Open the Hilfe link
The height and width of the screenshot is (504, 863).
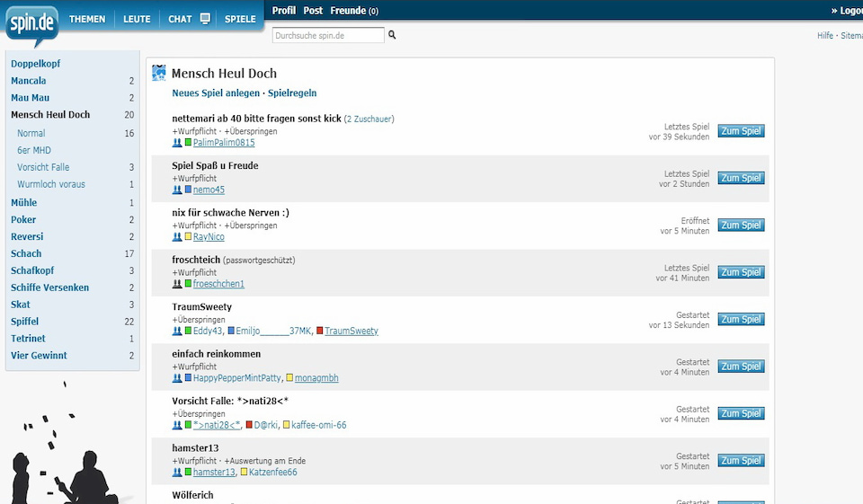coord(824,36)
